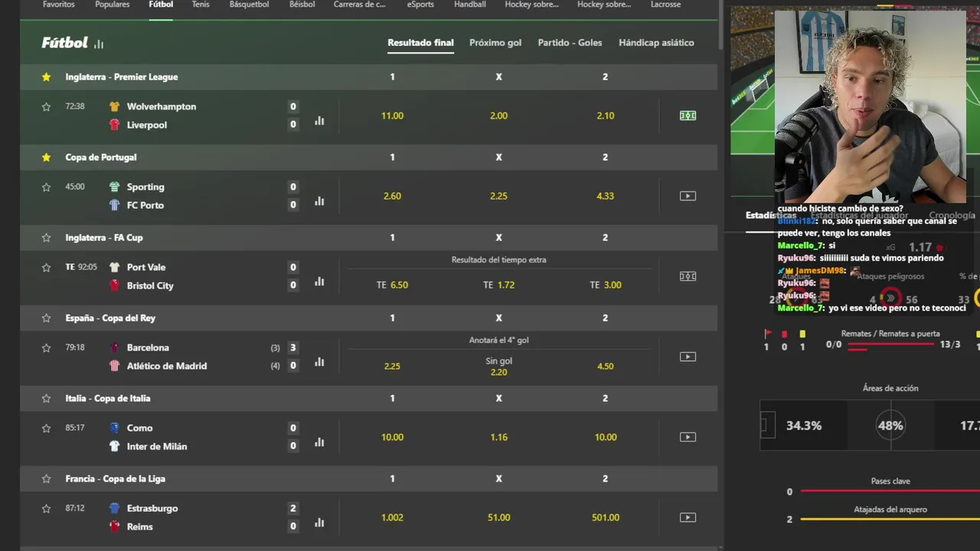The image size is (980, 551).
Task: Open video stream for Estrasburgo vs Reims
Action: coord(688,517)
